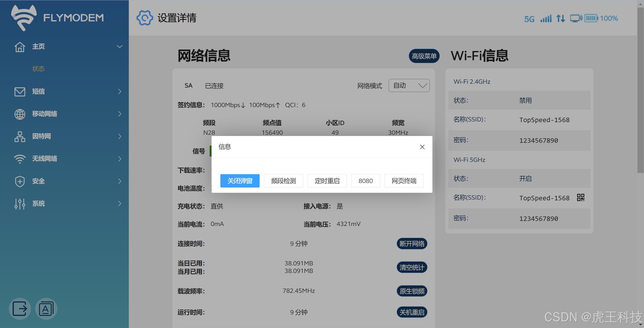The height and width of the screenshot is (328, 644).
Task: Click the data transfer arrows icon
Action: pos(560,18)
